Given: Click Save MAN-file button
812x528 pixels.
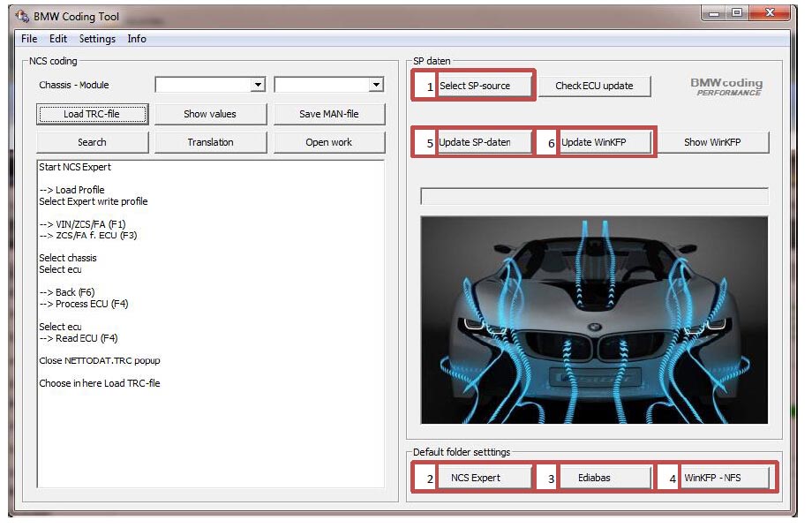Looking at the screenshot, I should click(329, 114).
